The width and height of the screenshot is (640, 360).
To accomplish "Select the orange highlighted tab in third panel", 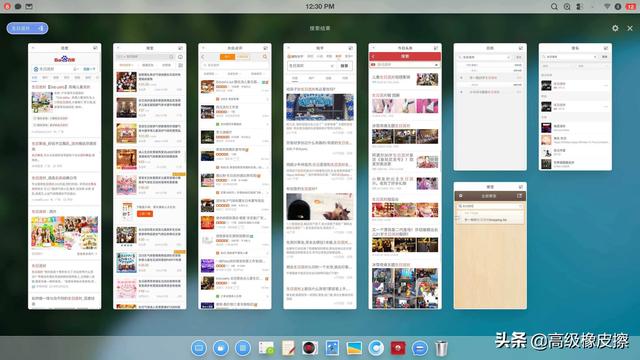I will click(x=227, y=57).
